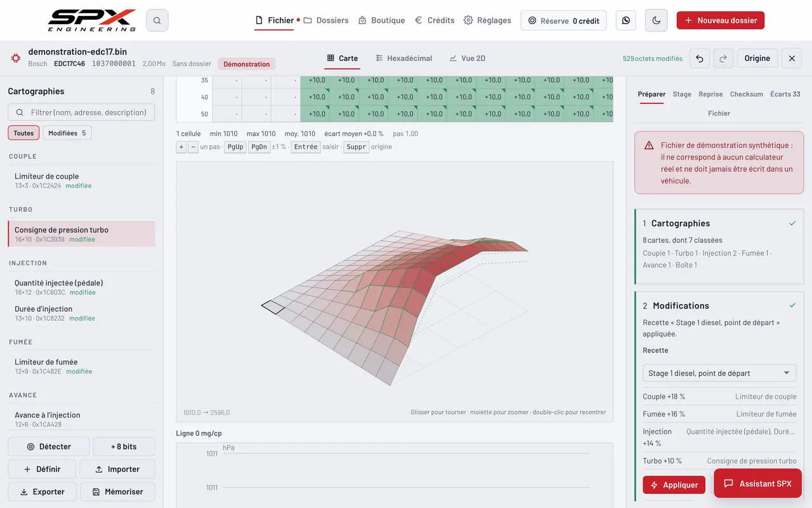812x508 pixels.
Task: Go to Dossiers section
Action: [326, 20]
